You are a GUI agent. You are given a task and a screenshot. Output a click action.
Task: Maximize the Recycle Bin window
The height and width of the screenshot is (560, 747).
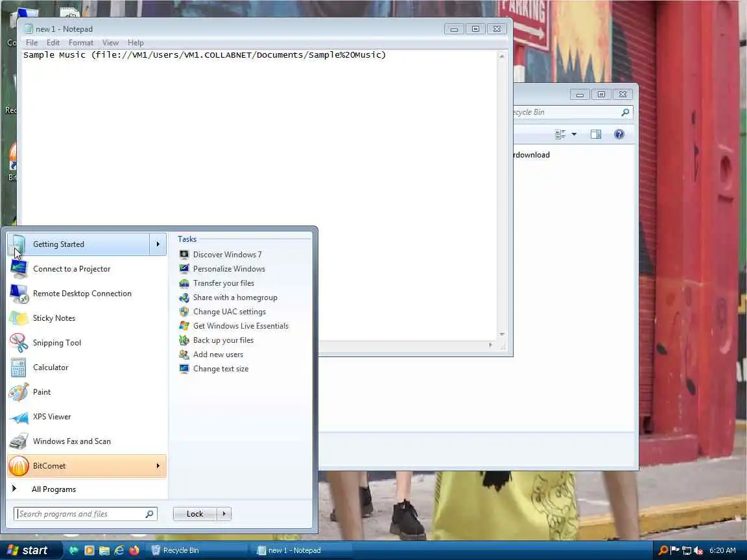pos(601,94)
